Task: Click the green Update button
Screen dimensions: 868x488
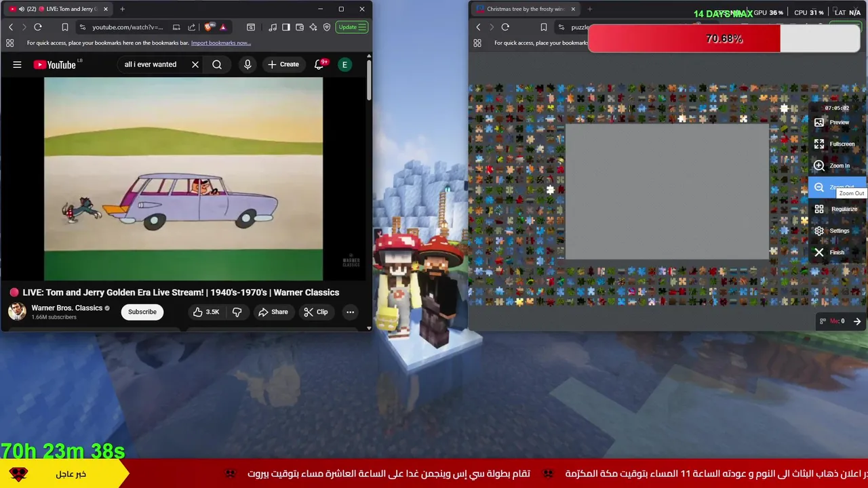Action: click(352, 27)
